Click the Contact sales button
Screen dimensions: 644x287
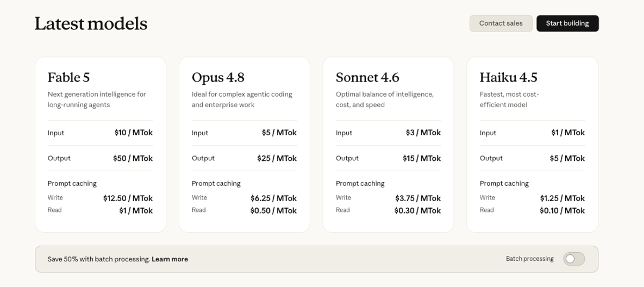pyautogui.click(x=501, y=24)
